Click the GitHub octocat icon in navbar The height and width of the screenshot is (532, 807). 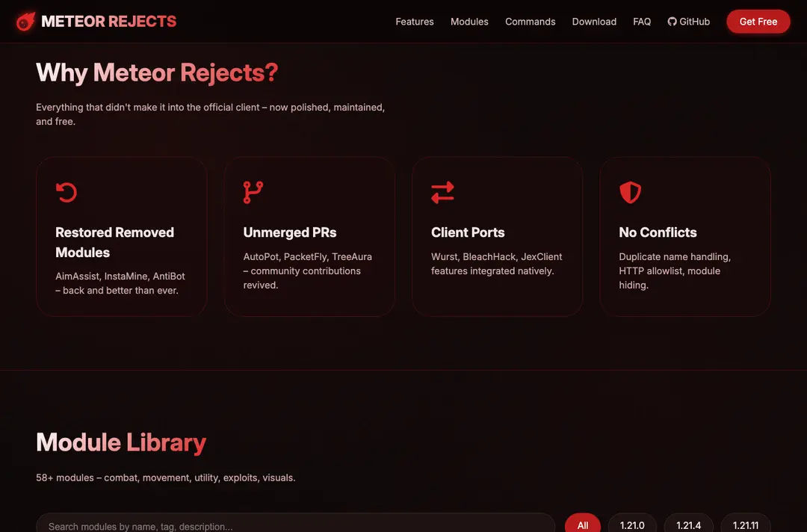(x=672, y=22)
